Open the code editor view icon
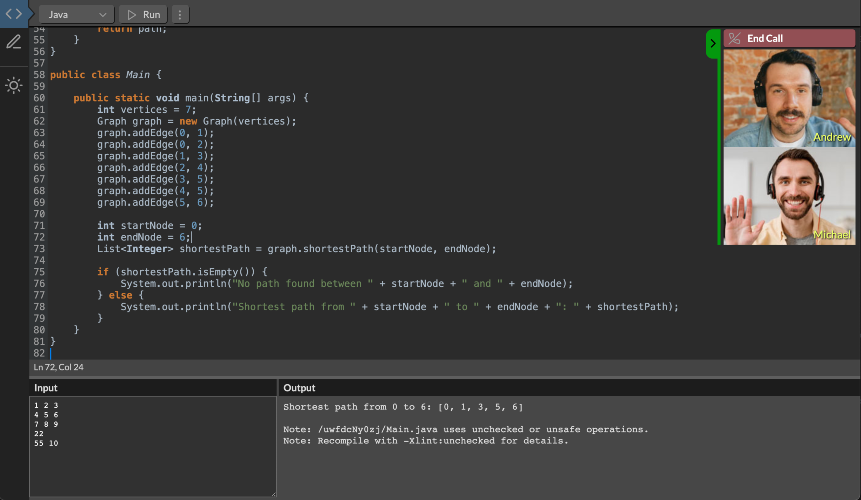The image size is (861, 500). 14,14
